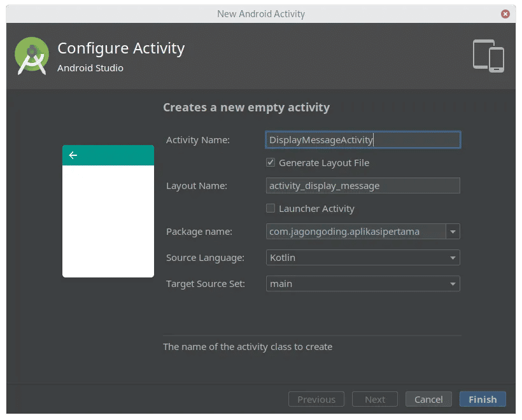Open the Package name dropdown arrow
Screen dimensions: 522x420
[453, 232]
